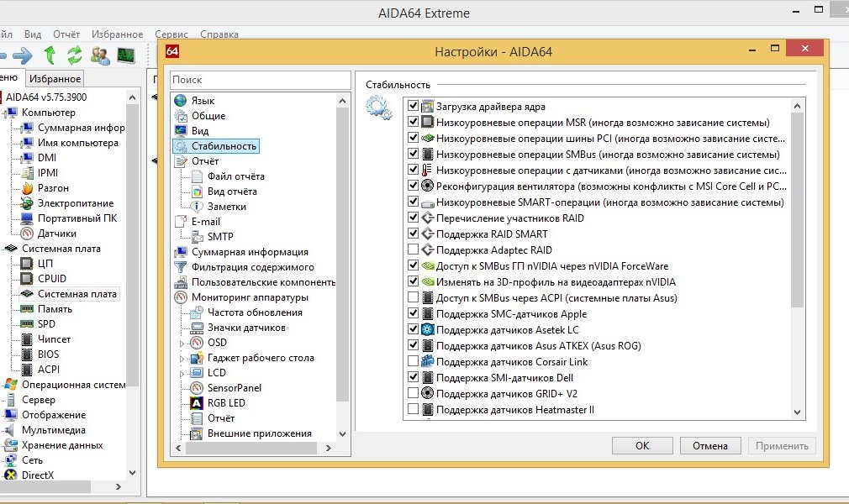Click the flame icon beside Разгон
The image size is (849, 504).
(x=27, y=188)
